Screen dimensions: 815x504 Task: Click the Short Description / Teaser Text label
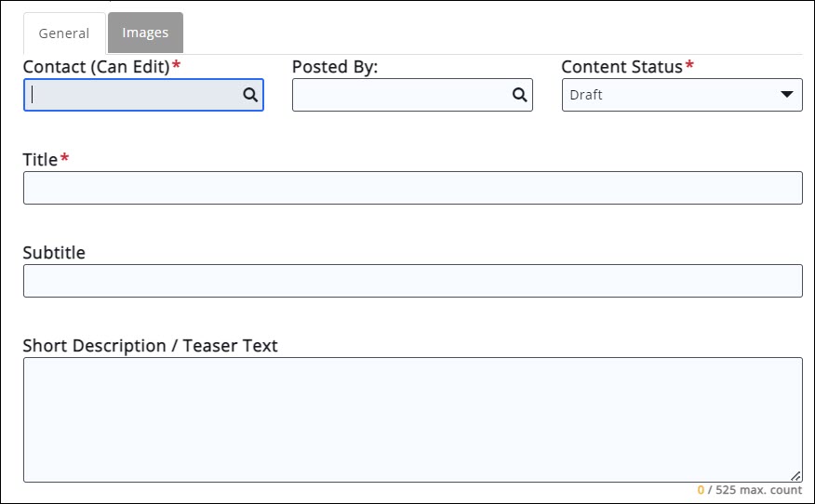[x=150, y=346]
